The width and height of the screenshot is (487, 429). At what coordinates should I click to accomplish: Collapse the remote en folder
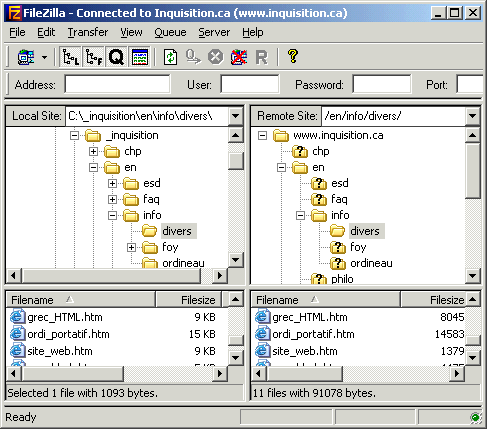[281, 167]
